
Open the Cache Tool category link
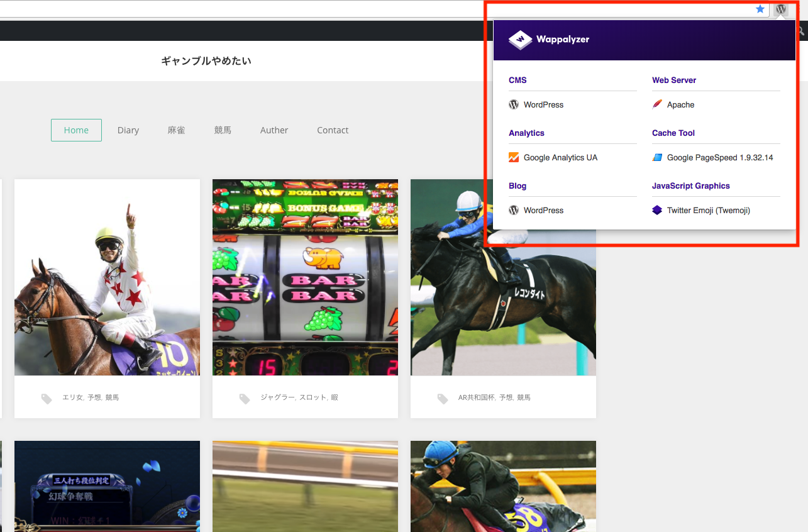coord(673,133)
